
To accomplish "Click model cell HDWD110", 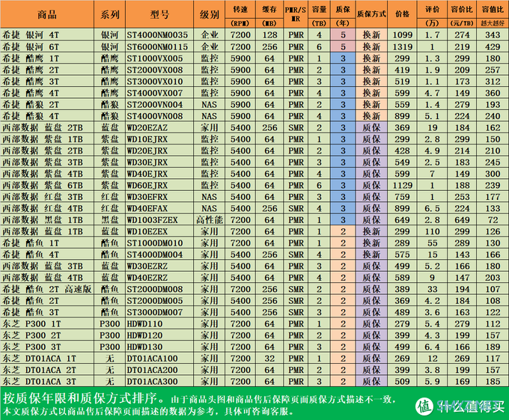I will 144,323.
